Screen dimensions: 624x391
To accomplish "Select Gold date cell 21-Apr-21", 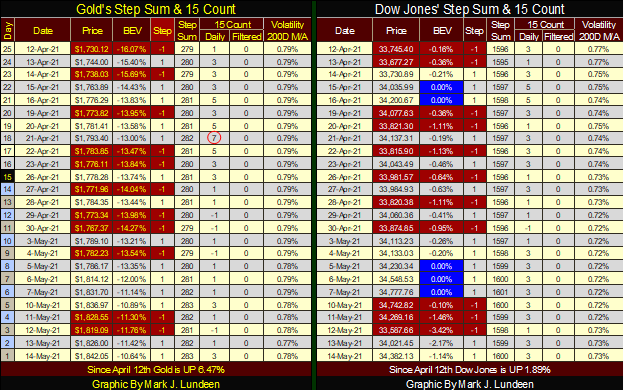I will pos(43,138).
